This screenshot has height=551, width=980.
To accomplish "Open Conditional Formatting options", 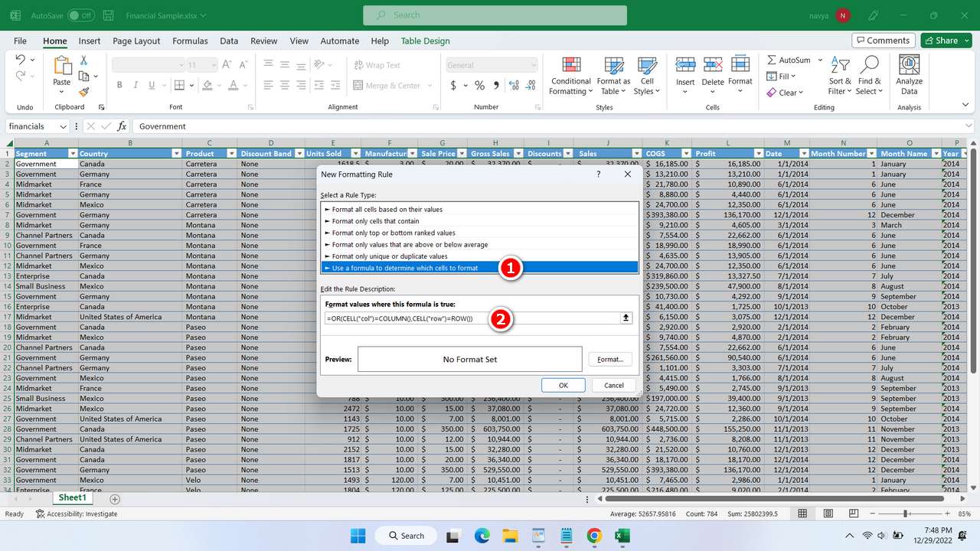I will 570,76.
